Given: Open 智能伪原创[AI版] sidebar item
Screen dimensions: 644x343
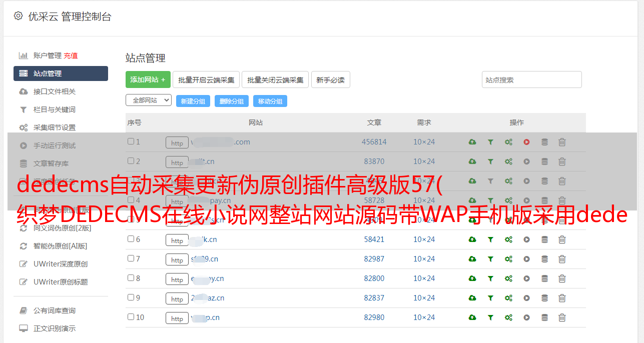Looking at the screenshot, I should (x=60, y=246).
